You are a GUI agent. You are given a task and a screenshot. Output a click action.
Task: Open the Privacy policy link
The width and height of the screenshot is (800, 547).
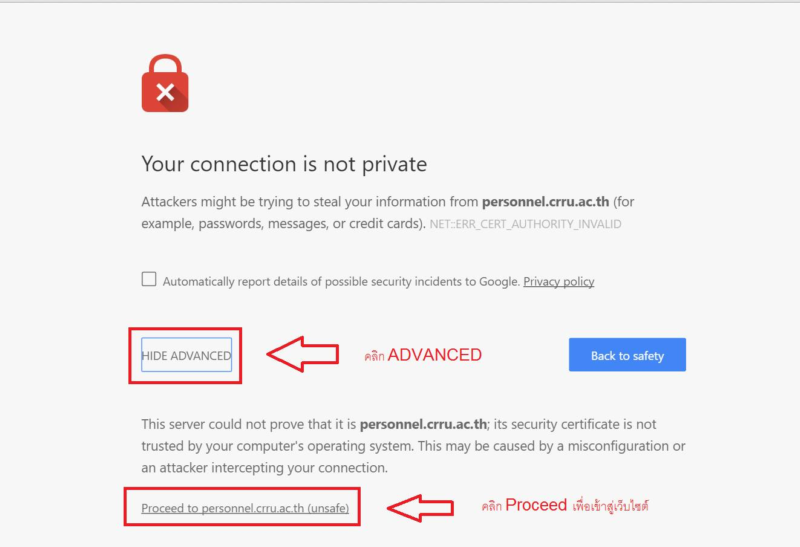(x=558, y=282)
